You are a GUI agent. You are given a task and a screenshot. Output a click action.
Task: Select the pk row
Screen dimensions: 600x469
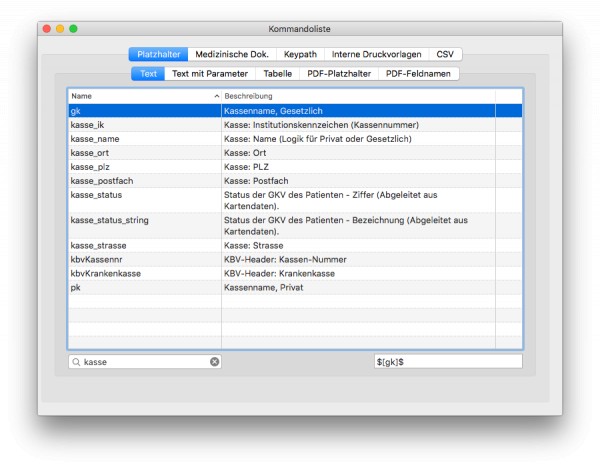point(295,287)
